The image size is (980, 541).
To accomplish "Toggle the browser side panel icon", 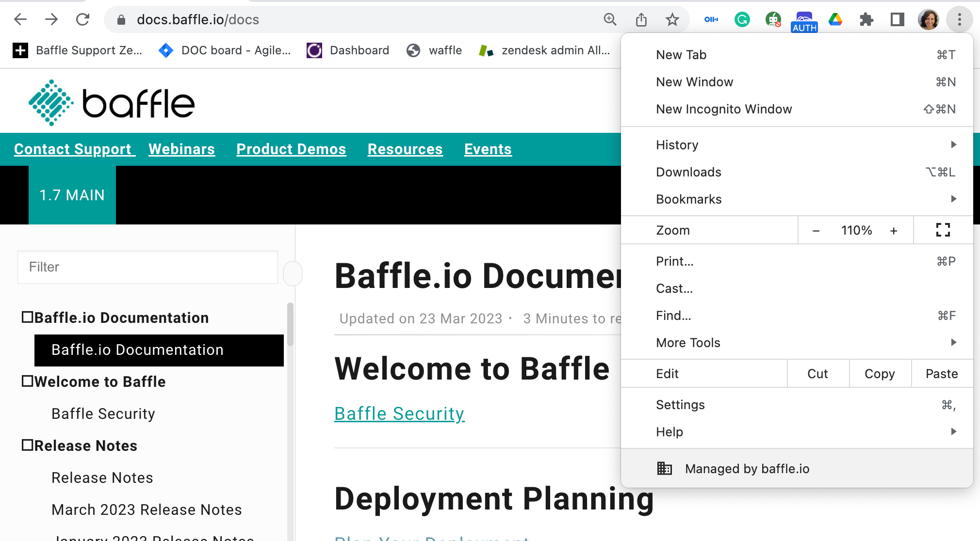I will pyautogui.click(x=897, y=19).
